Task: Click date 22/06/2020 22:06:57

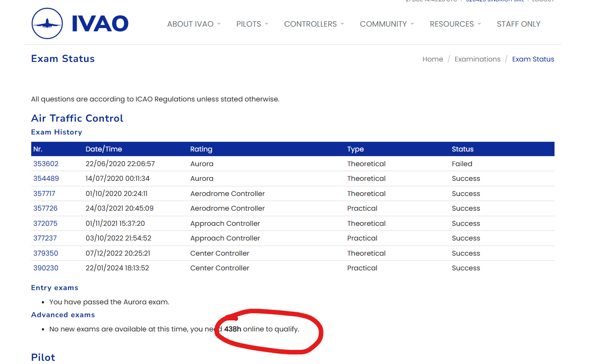Action: click(120, 164)
